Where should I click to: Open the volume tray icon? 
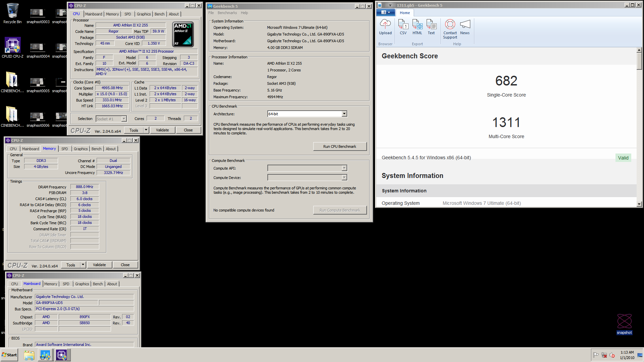pyautogui.click(x=612, y=355)
